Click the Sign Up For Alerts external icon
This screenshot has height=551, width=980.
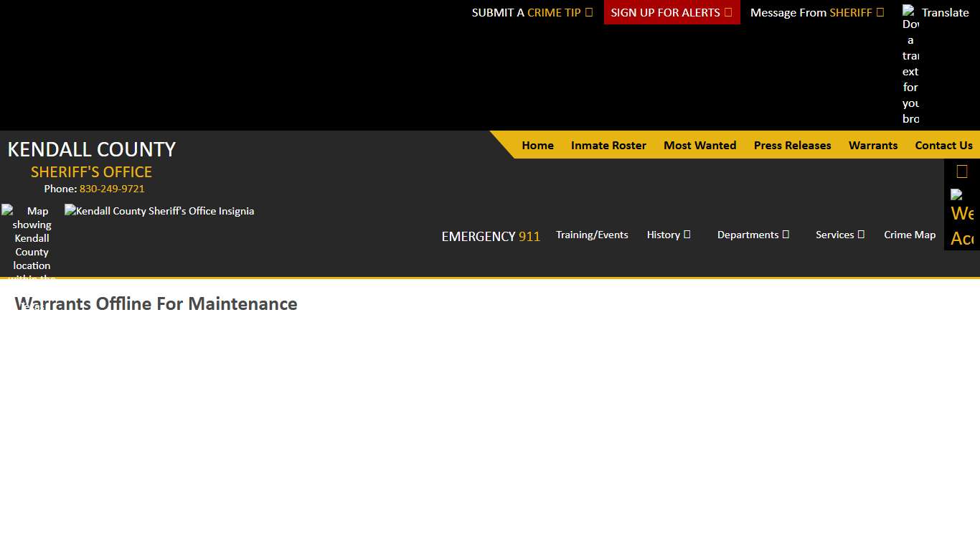coord(728,11)
